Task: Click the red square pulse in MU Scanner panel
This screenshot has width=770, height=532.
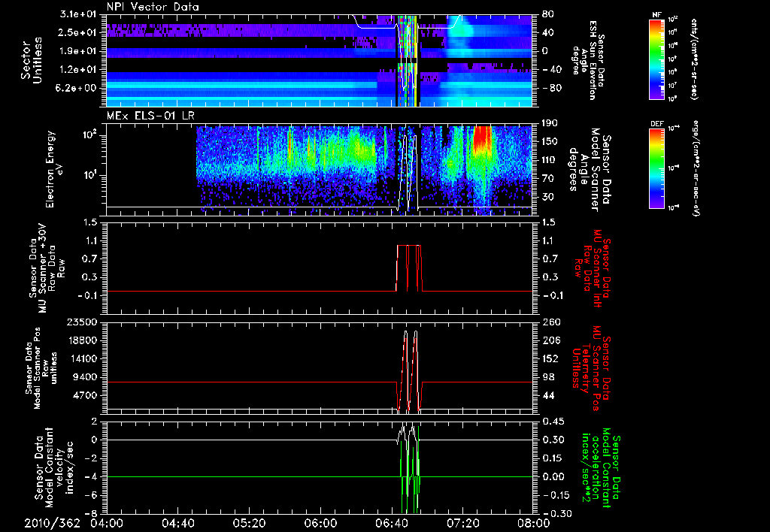Action: (x=408, y=268)
